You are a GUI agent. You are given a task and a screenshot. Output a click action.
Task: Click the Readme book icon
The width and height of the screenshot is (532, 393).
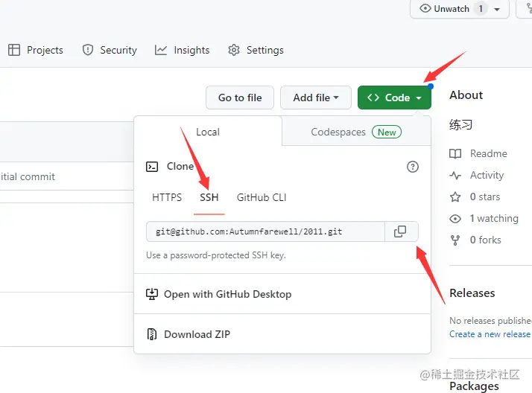[455, 154]
